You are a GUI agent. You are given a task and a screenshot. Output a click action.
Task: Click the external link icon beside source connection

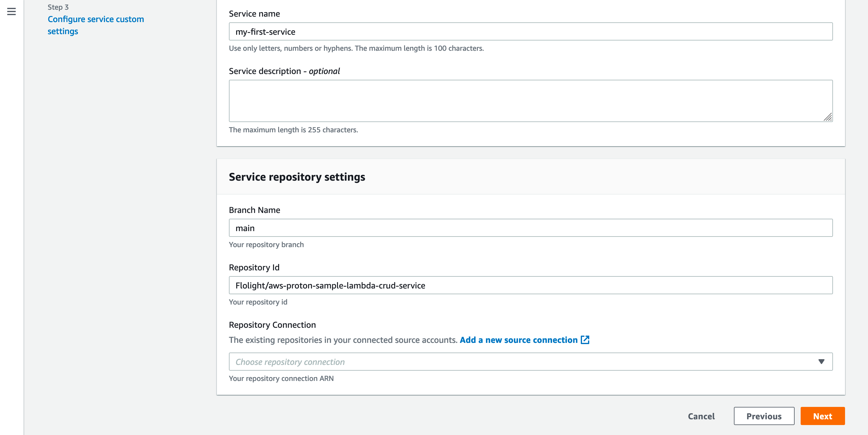(x=585, y=340)
